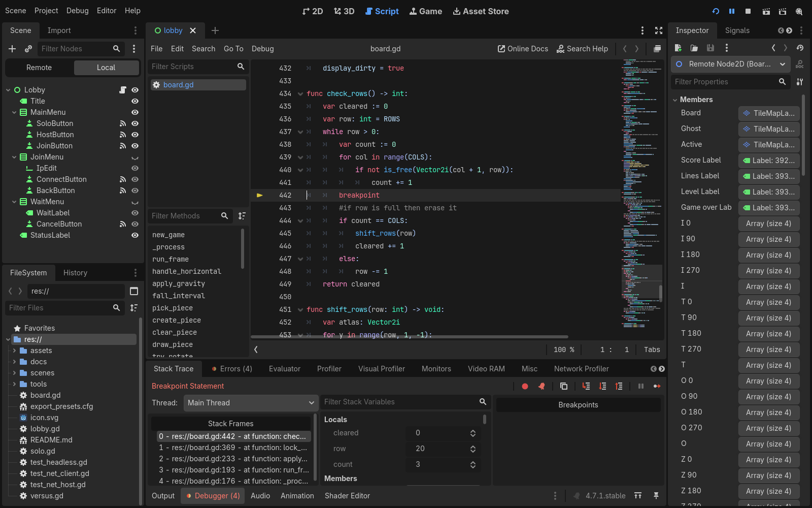Switch to the Signals tab
This screenshot has width=812, height=508.
(x=737, y=30)
